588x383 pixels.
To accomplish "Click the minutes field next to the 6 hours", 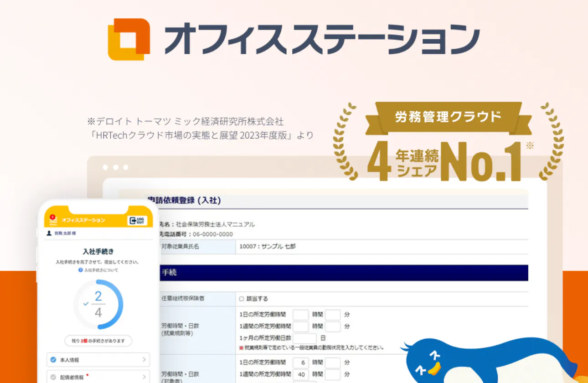I will pos(333,363).
